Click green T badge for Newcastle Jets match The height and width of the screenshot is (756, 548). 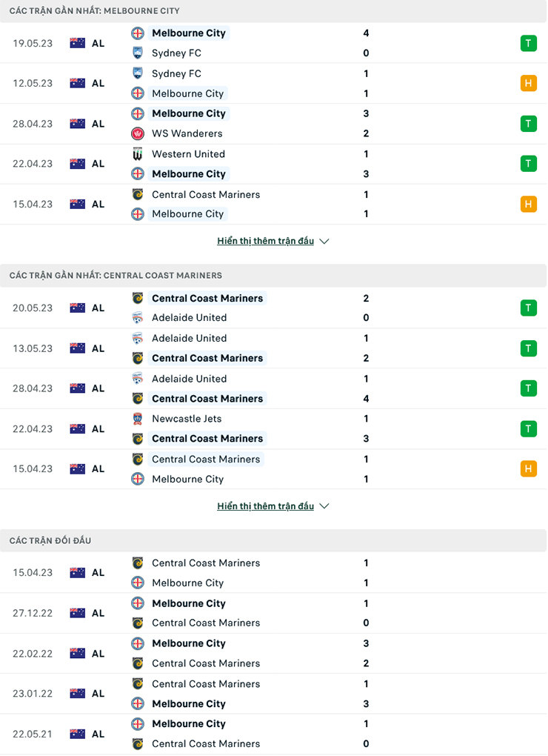tap(528, 428)
